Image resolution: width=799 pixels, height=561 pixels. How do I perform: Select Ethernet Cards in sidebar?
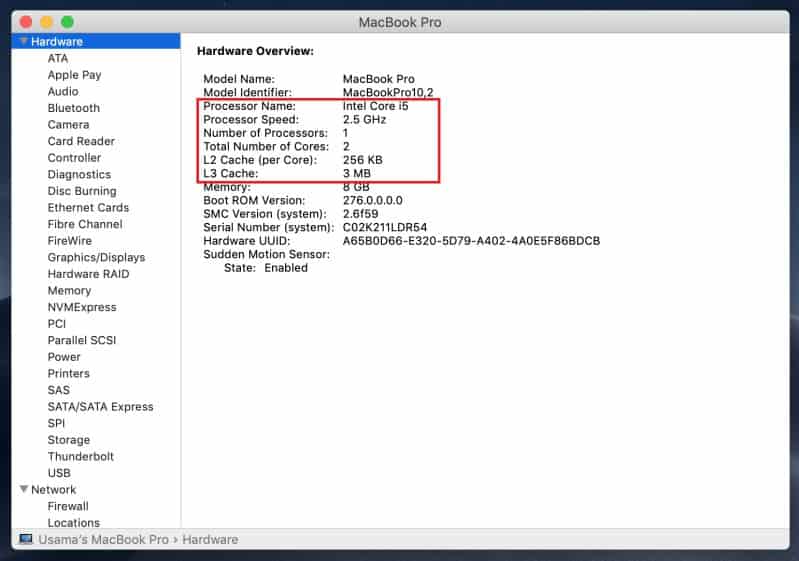tap(88, 207)
